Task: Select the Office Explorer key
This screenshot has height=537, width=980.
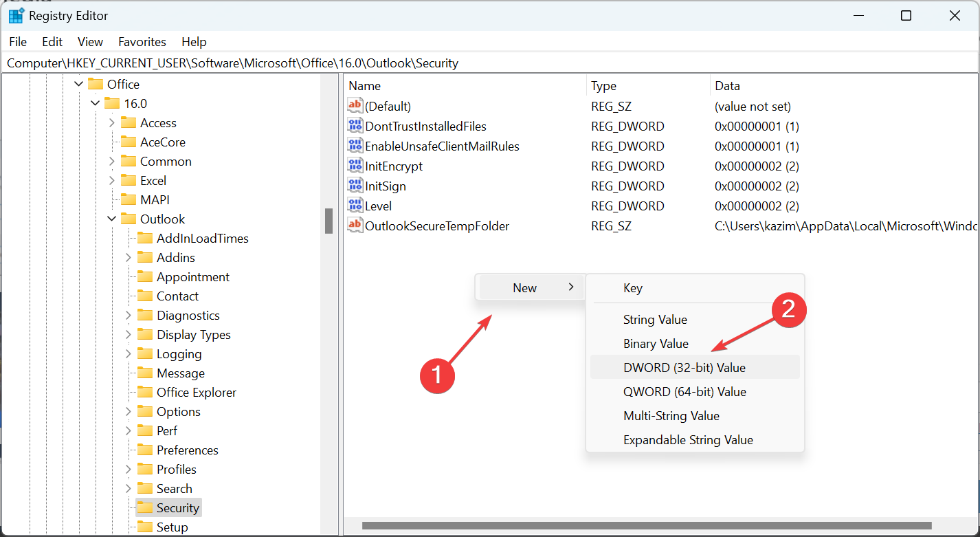Action: 197,392
